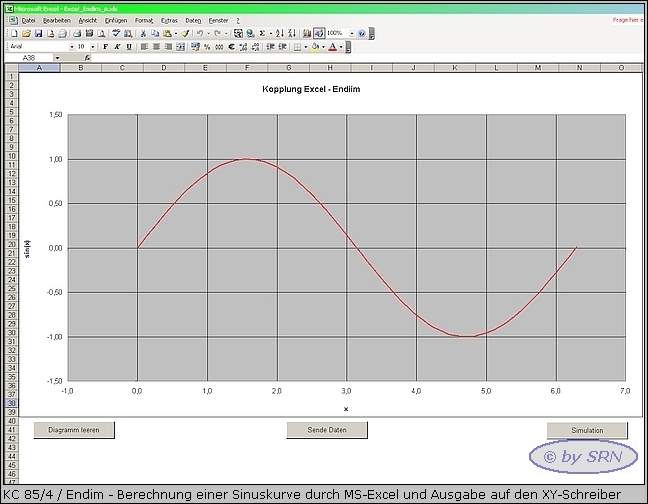Screen dimensions: 648x504
Task: Cut selection with the scissors icon
Action: coord(143,33)
